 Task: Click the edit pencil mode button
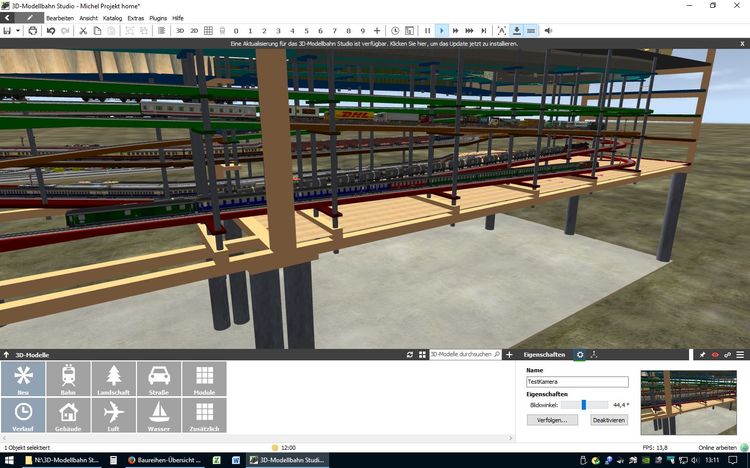[30, 18]
